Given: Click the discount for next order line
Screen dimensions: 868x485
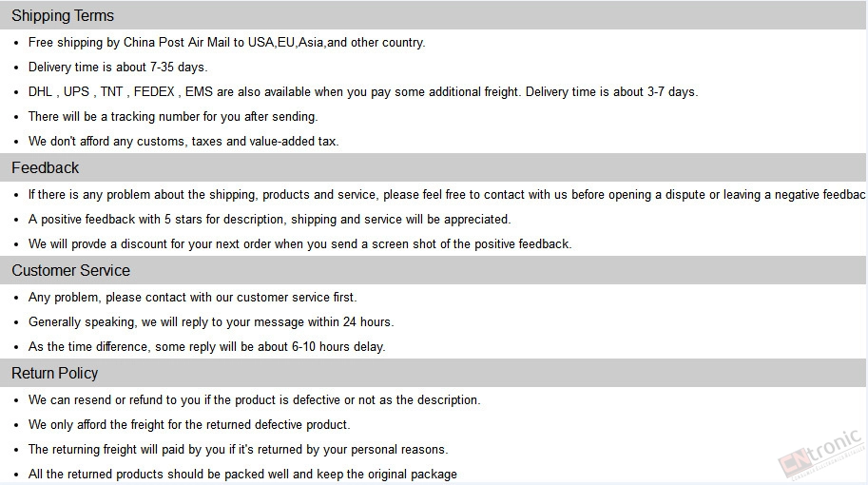Looking at the screenshot, I should pyautogui.click(x=300, y=244).
